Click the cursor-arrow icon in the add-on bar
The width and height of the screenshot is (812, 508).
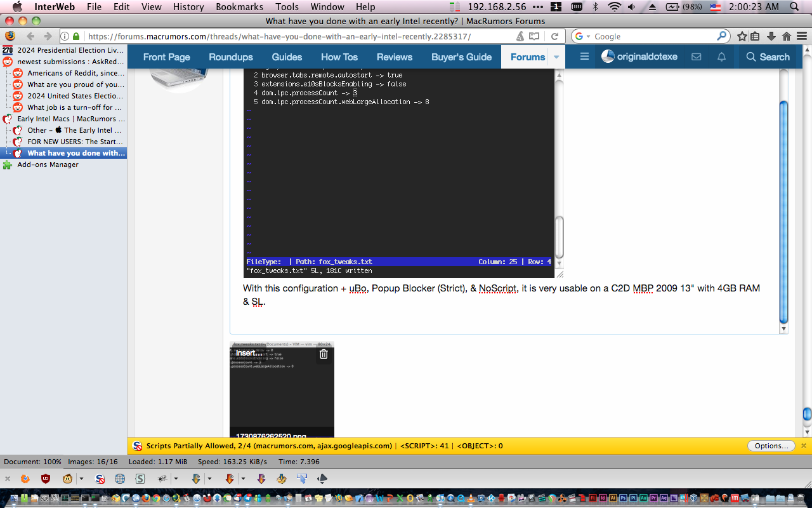click(x=302, y=478)
